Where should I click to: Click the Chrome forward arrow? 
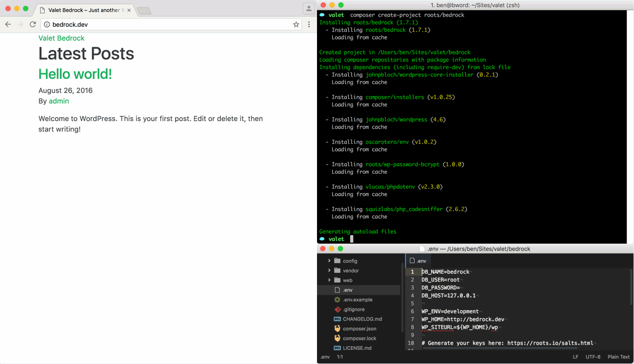tap(20, 24)
